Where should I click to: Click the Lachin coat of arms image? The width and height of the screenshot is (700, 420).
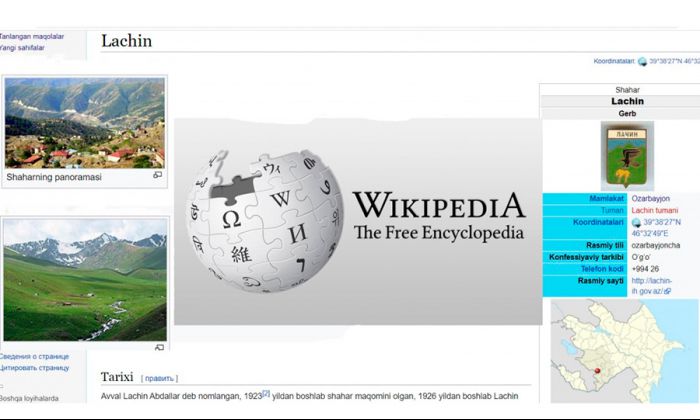tap(627, 156)
